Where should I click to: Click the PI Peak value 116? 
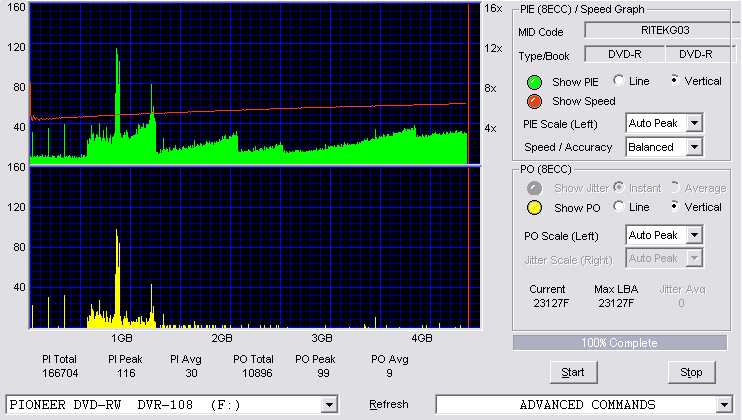pyautogui.click(x=126, y=373)
